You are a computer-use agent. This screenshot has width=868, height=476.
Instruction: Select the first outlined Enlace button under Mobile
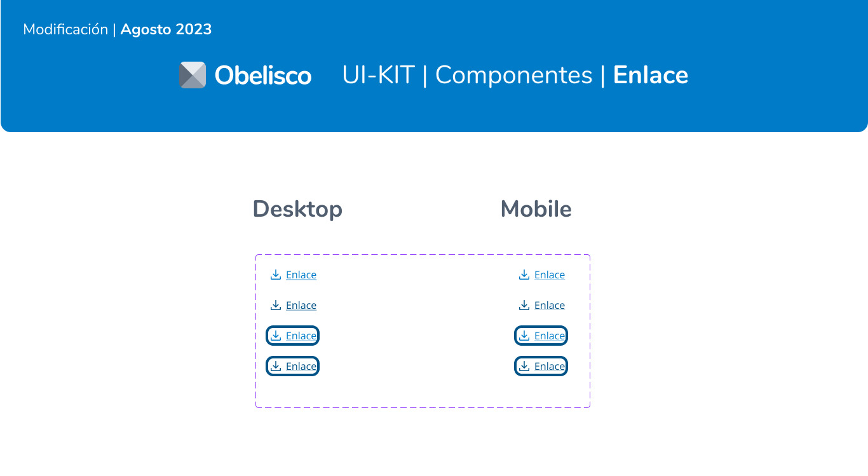541,336
